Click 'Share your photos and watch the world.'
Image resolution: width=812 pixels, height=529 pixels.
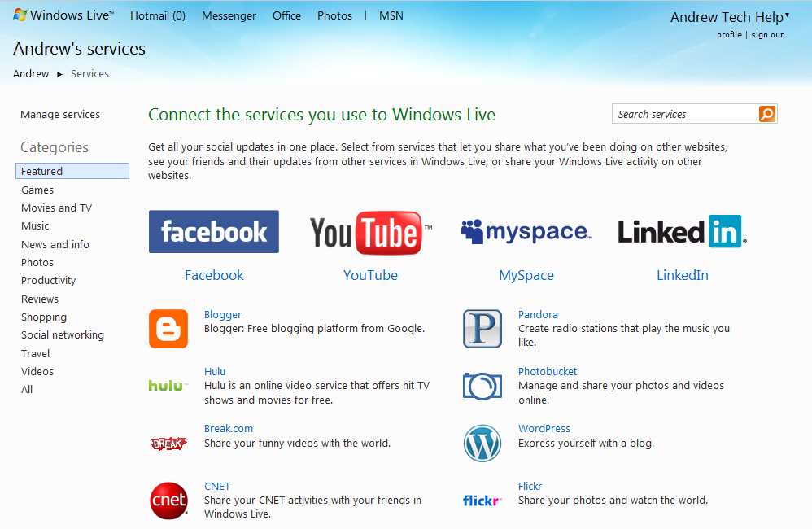[613, 500]
